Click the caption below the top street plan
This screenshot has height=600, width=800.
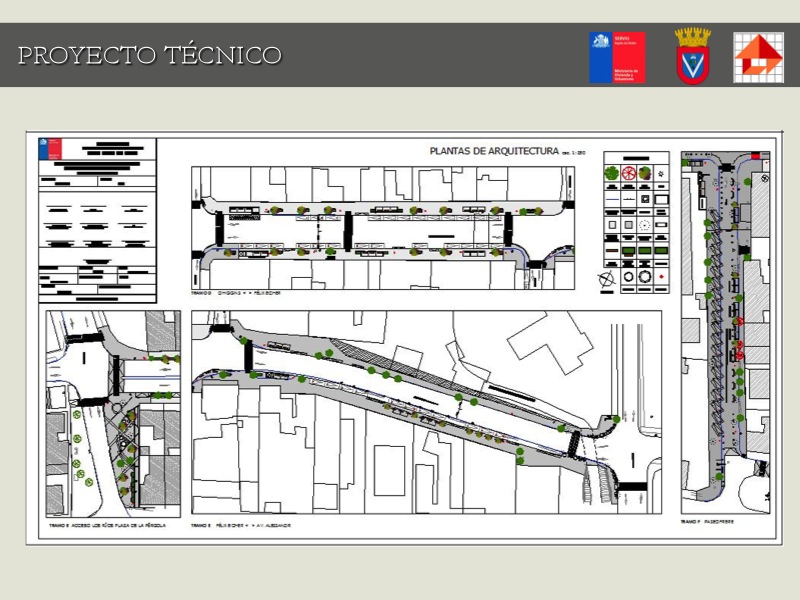(x=236, y=293)
